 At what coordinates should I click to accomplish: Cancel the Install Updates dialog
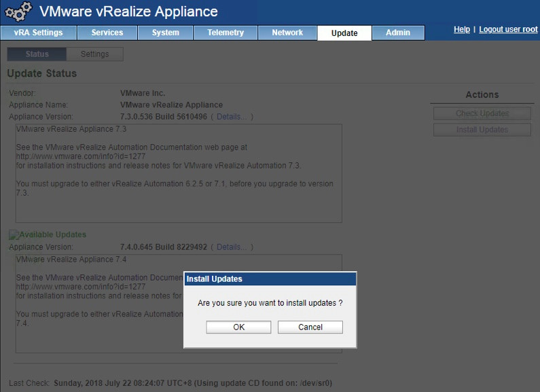click(x=310, y=327)
